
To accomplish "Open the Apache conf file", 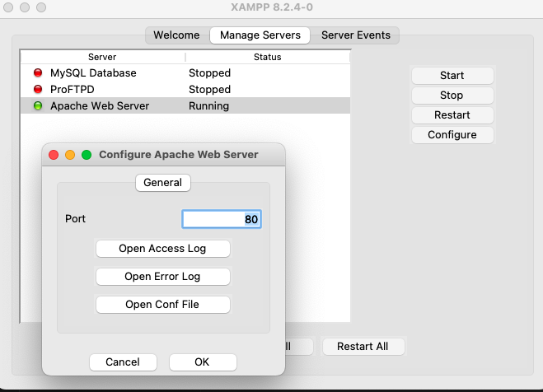I will click(163, 305).
